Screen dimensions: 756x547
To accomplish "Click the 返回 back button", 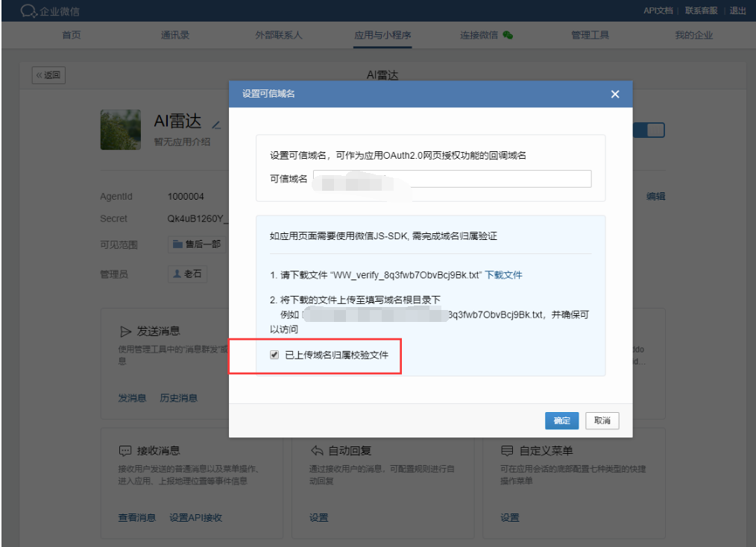I will click(x=48, y=75).
